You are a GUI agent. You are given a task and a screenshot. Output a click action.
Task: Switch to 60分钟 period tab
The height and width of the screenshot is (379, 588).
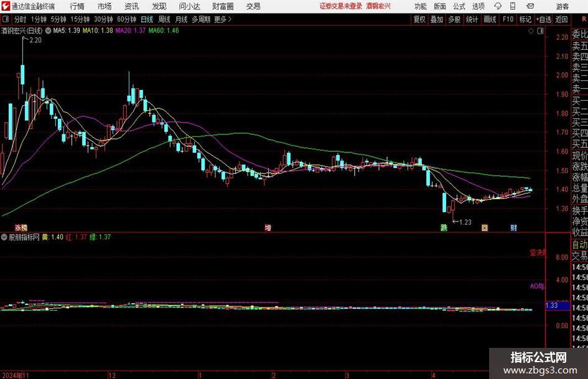tap(127, 19)
